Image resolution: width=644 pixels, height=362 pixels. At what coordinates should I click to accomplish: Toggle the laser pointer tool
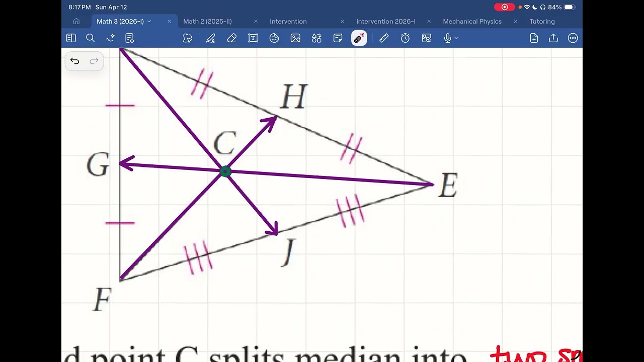click(359, 38)
